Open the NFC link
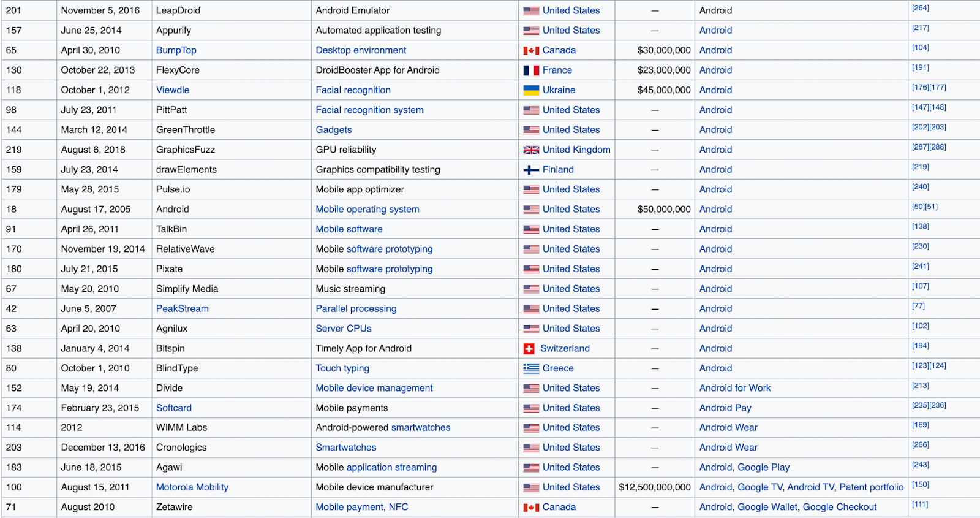Image resolution: width=980 pixels, height=518 pixels. pos(399,507)
